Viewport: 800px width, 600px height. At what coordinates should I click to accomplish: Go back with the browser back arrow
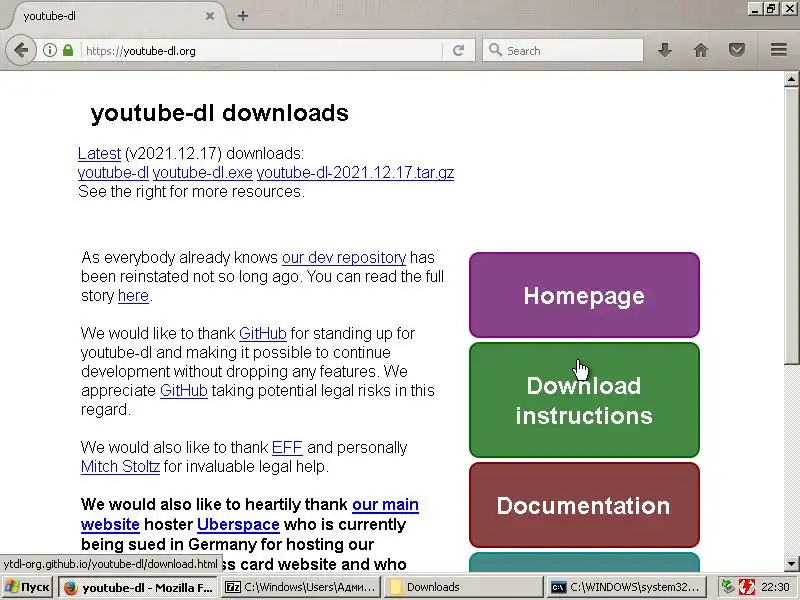[21, 51]
